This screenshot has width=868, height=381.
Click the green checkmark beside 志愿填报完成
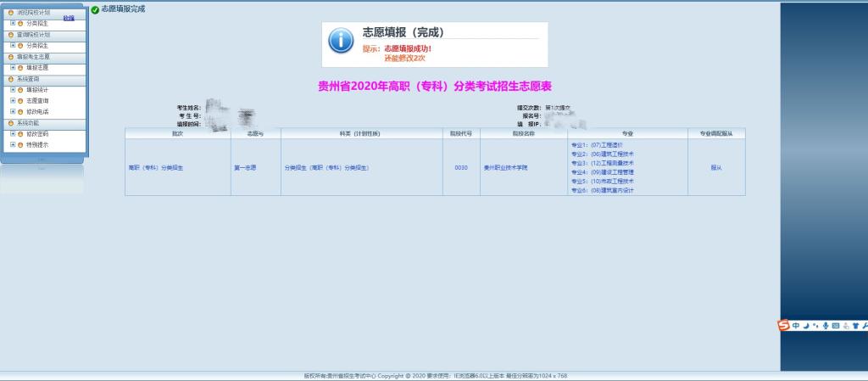pos(95,9)
